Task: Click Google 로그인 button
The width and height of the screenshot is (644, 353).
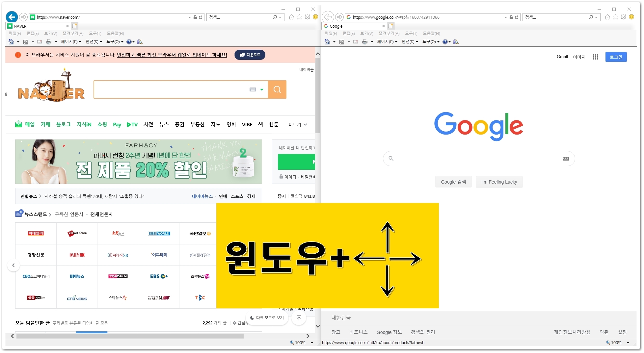Action: click(616, 57)
